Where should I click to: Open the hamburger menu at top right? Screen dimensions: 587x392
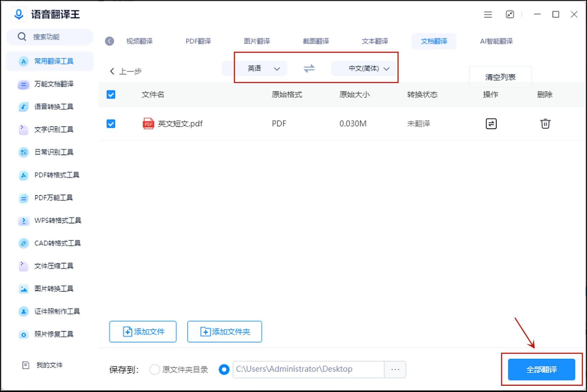coord(488,14)
